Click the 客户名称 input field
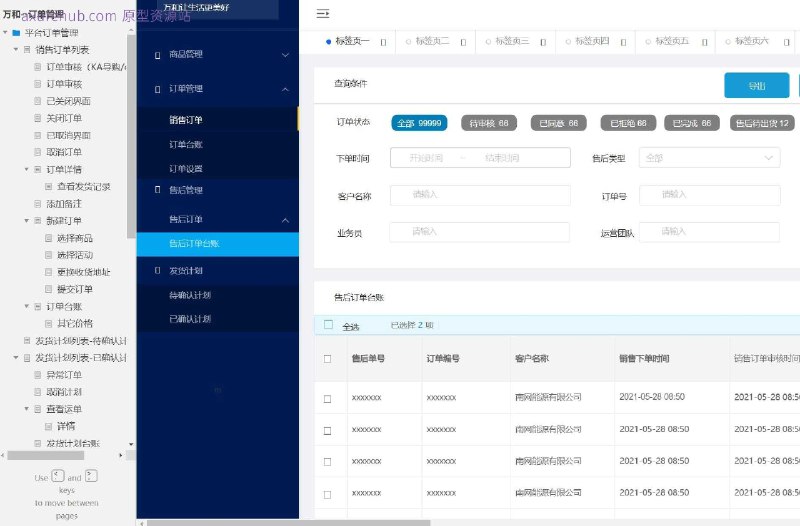800x526 pixels. [x=480, y=195]
